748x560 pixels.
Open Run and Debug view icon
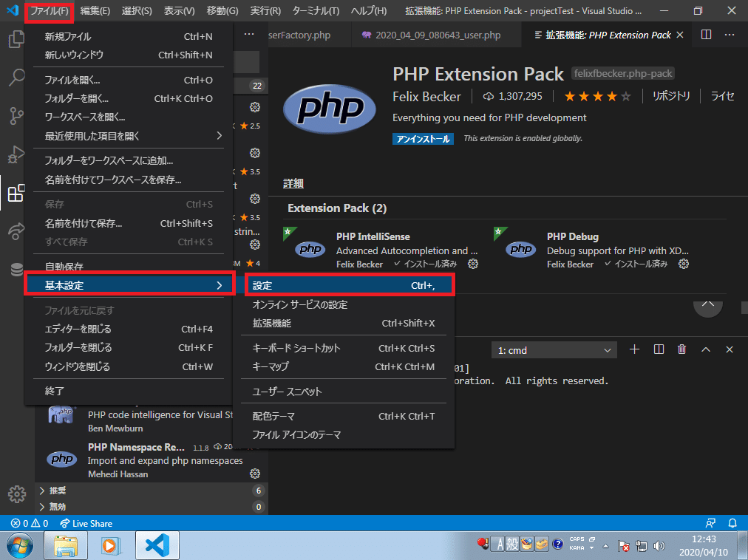pyautogui.click(x=16, y=154)
